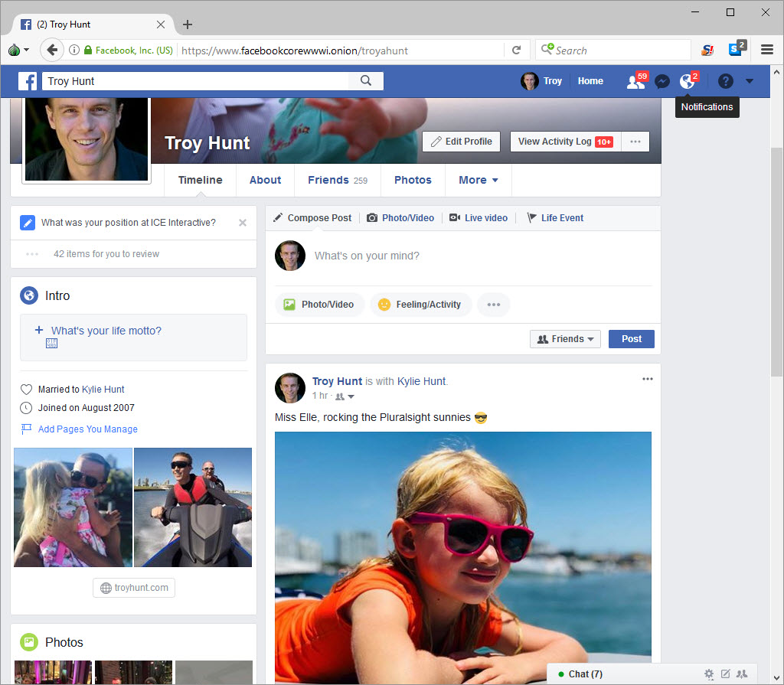This screenshot has width=784, height=685.
Task: Click the Post button
Action: coord(631,338)
